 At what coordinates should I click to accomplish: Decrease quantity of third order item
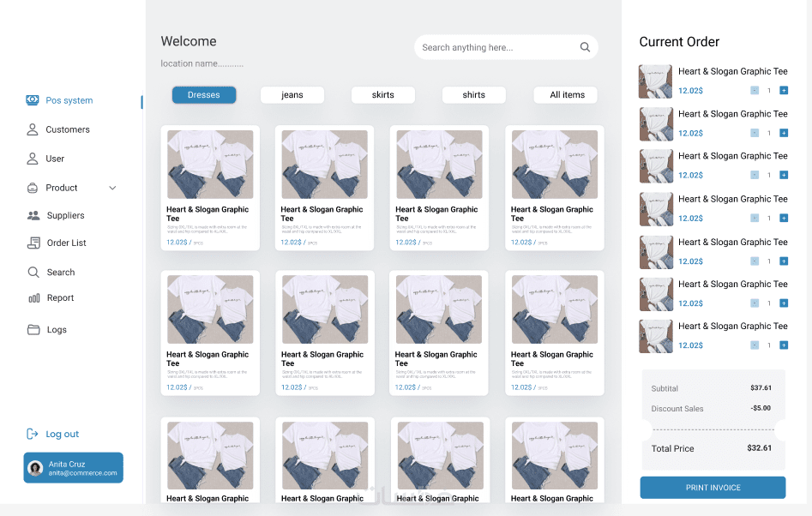tap(755, 175)
